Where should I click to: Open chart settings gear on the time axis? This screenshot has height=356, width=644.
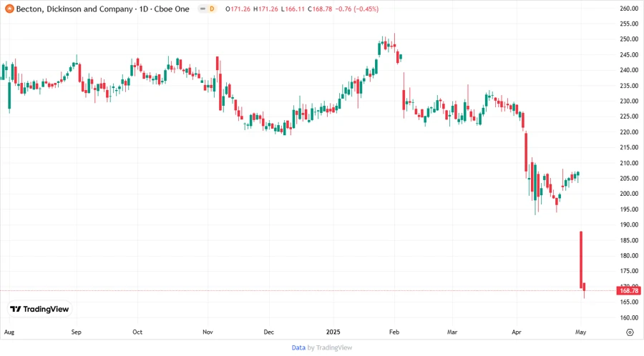pyautogui.click(x=630, y=332)
